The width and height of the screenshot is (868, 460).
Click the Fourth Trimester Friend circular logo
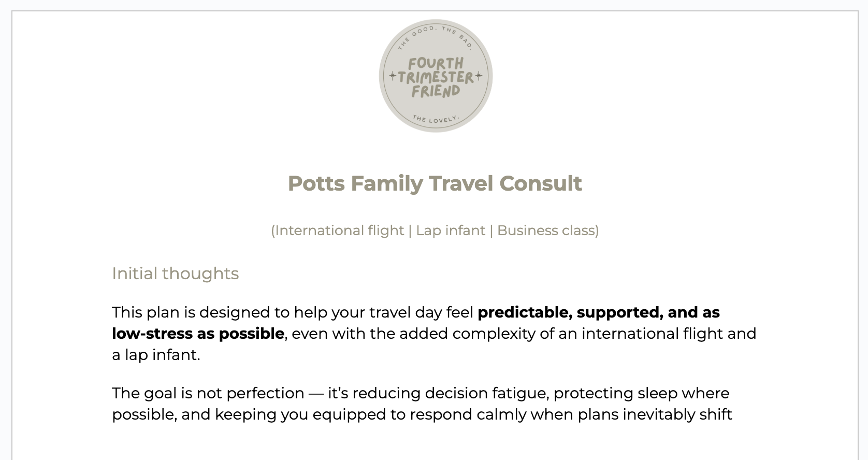coord(436,76)
